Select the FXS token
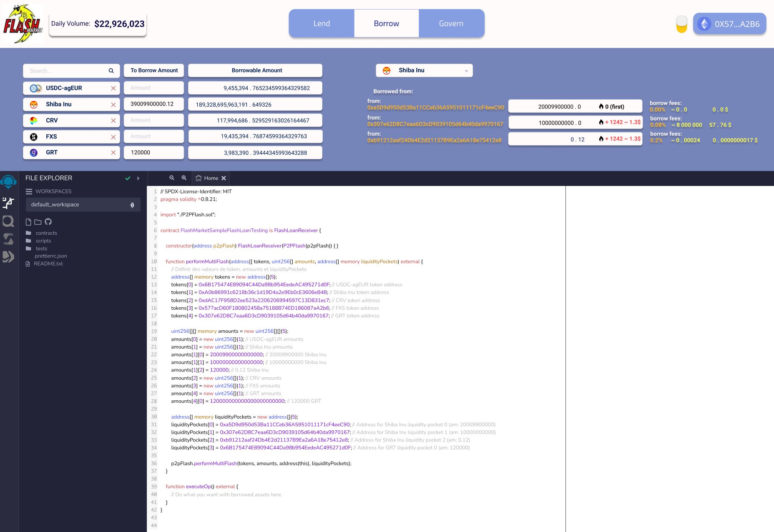 (71, 137)
